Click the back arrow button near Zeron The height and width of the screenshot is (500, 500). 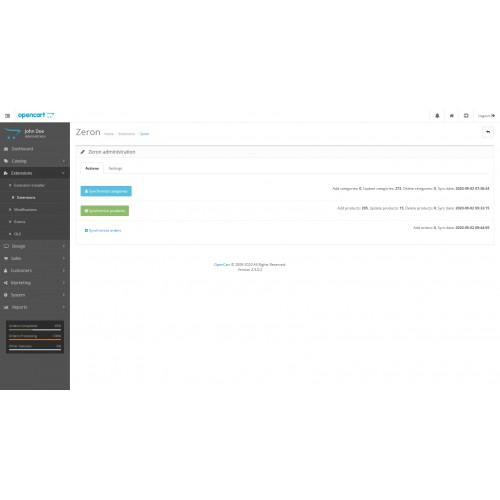[x=488, y=132]
